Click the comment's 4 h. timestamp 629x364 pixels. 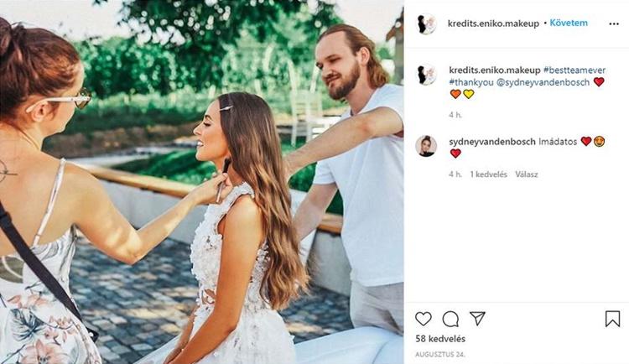[455, 174]
